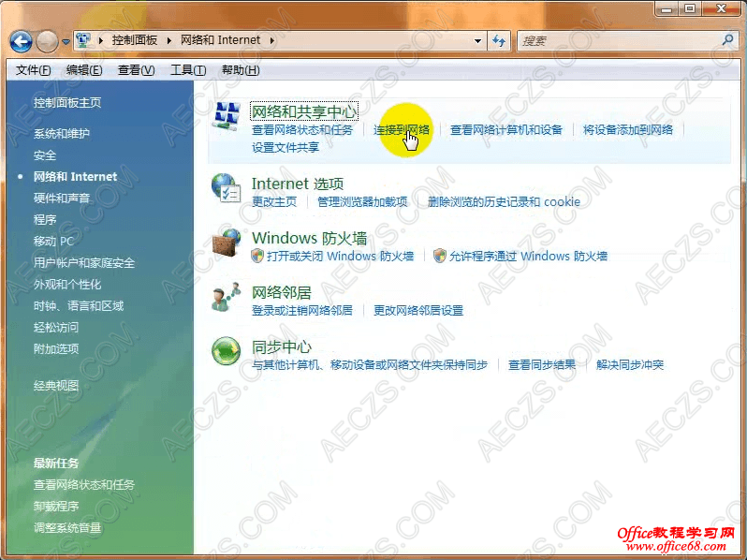Click 查看网络状态和任务 under 网络和共享中心
This screenshot has width=747, height=560.
pos(302,130)
